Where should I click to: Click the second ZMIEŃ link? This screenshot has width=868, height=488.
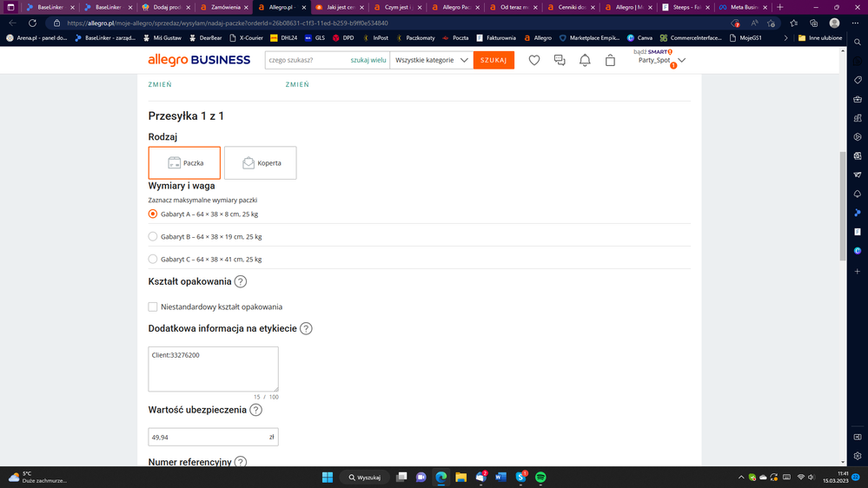pos(297,84)
